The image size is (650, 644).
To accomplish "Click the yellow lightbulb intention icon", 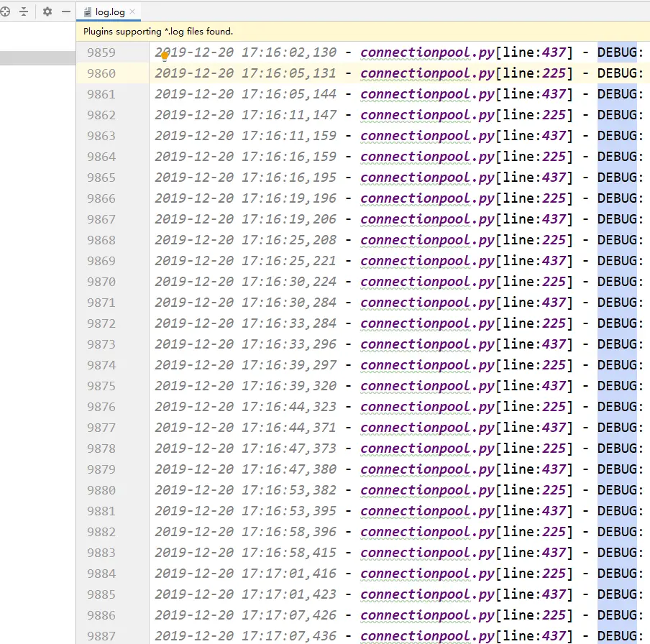I will 165,56.
